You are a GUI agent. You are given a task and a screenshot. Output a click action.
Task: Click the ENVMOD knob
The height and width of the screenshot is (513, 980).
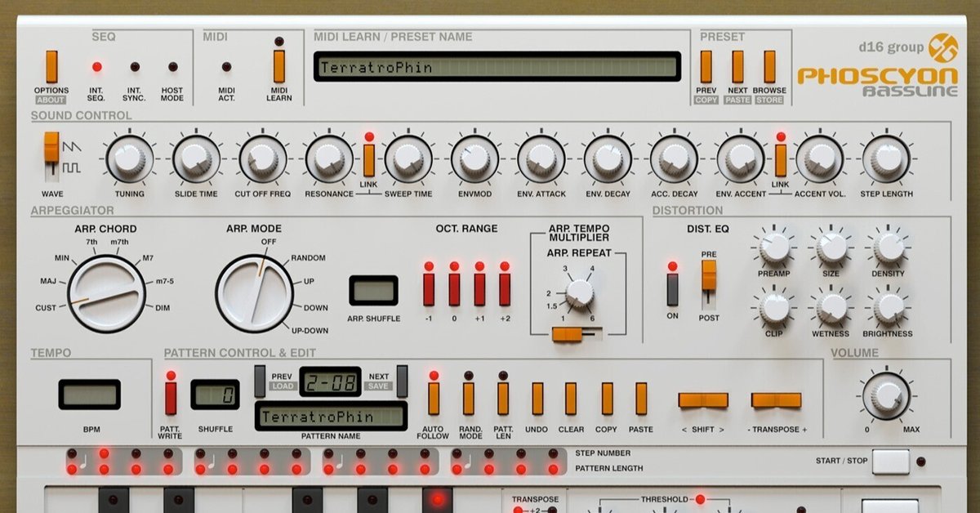[x=474, y=158]
